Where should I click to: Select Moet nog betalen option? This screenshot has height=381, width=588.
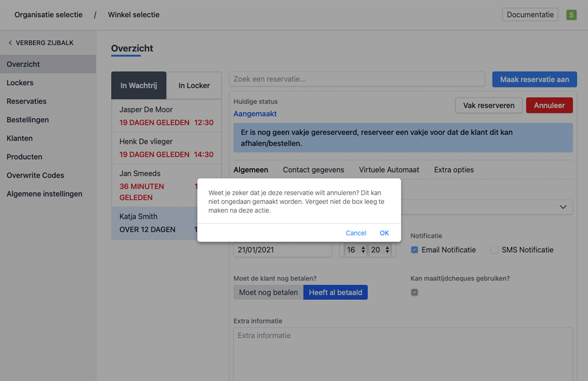(268, 292)
